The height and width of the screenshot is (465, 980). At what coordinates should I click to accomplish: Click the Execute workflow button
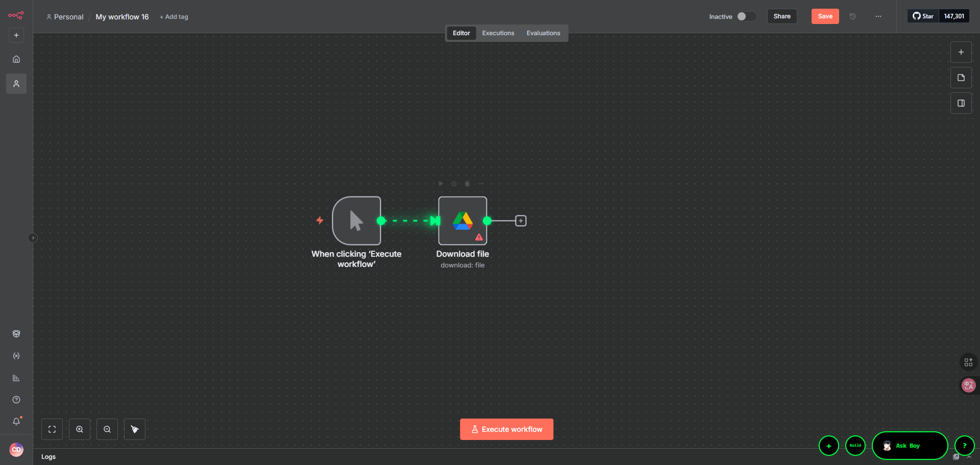coord(506,429)
